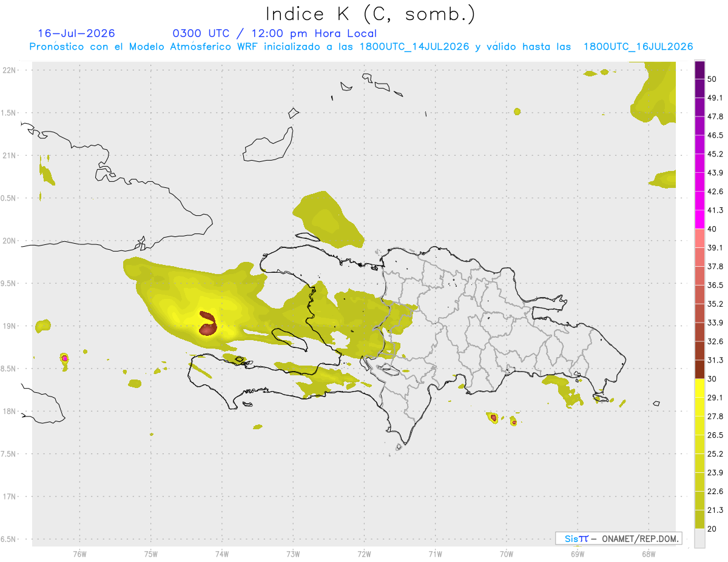Screen dimensions: 728x562
Task: Click the "1800UTC_14JUL2026" initialization time
Action: coord(414,47)
